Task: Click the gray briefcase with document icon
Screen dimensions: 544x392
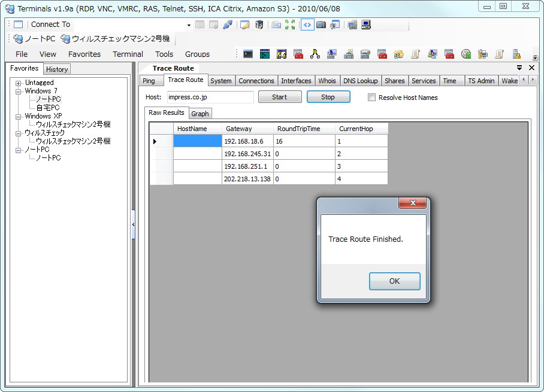Action: pyautogui.click(x=349, y=54)
